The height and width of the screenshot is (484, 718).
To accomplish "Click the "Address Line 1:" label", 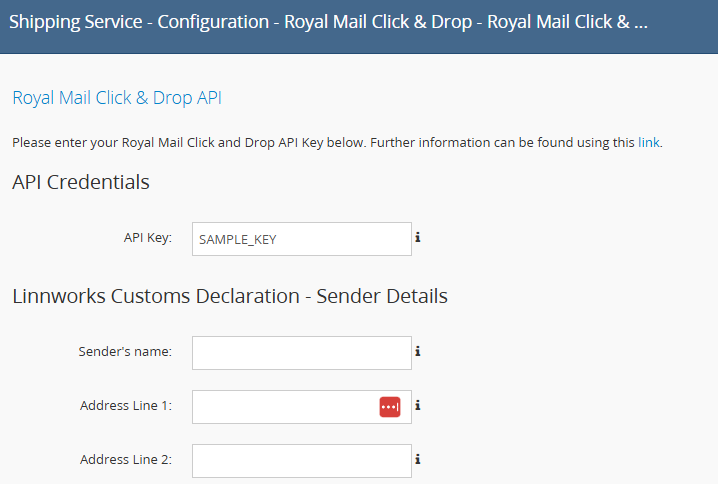I will 126,406.
